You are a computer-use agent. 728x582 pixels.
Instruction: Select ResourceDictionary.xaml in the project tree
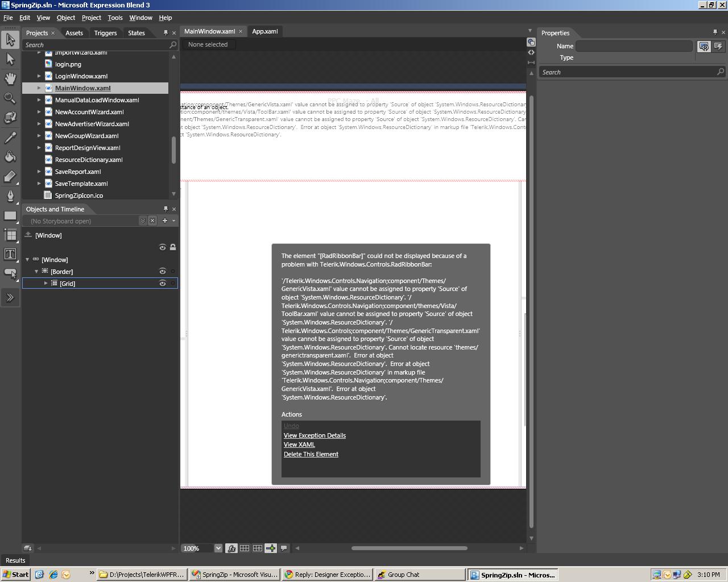coord(89,160)
